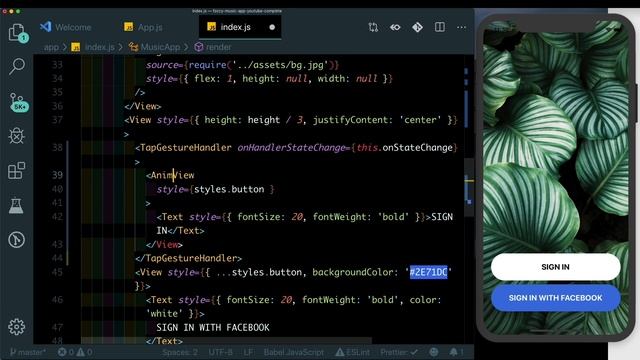This screenshot has height=360, width=640.
Task: Click the require('../assets/bg.jpg') text
Action: 261,65
